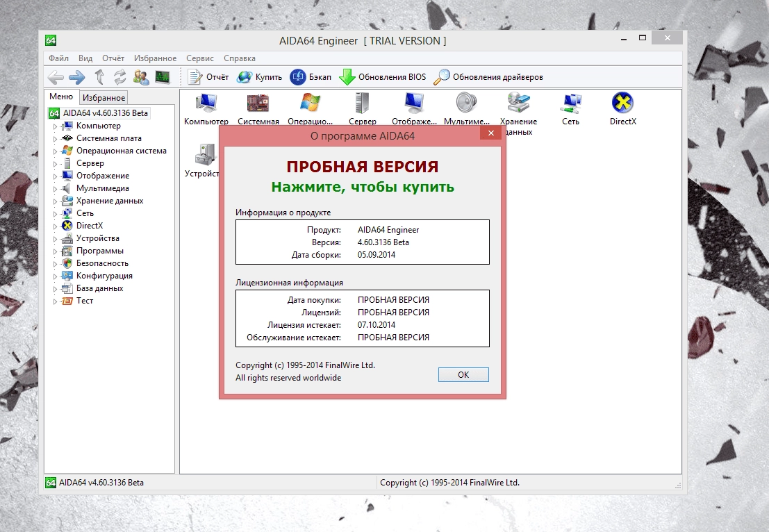This screenshot has width=769, height=532.
Task: Select Тест in the tree
Action: point(85,301)
